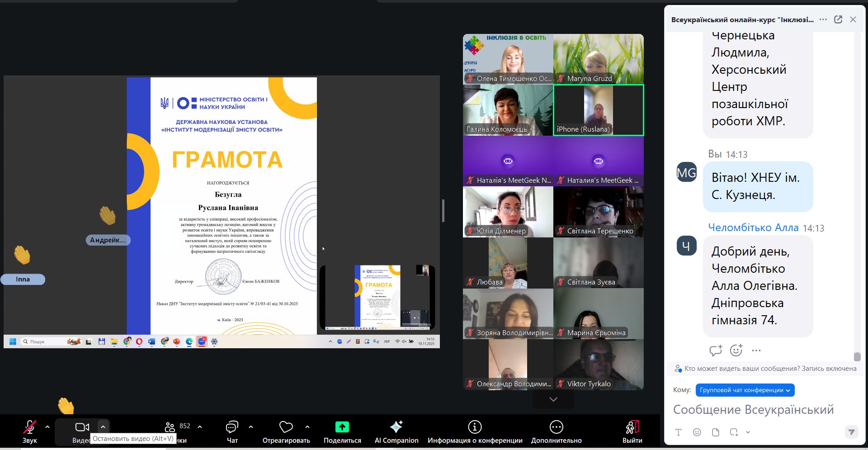Expand audio options arrow next to Звук
Viewport: 868px width, 450px height.
point(47,426)
